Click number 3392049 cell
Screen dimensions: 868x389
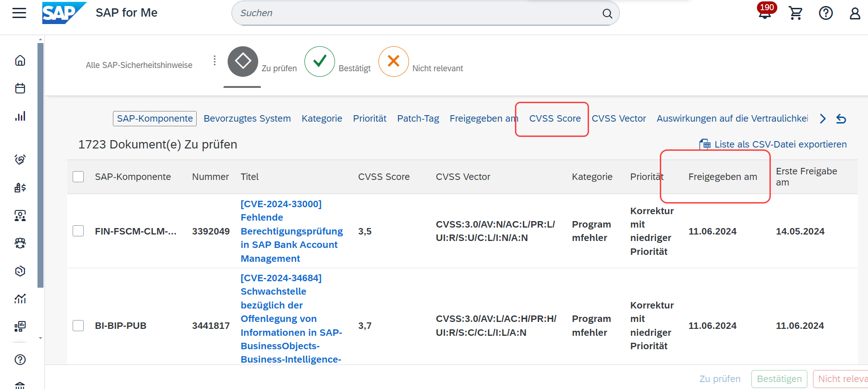pos(211,231)
